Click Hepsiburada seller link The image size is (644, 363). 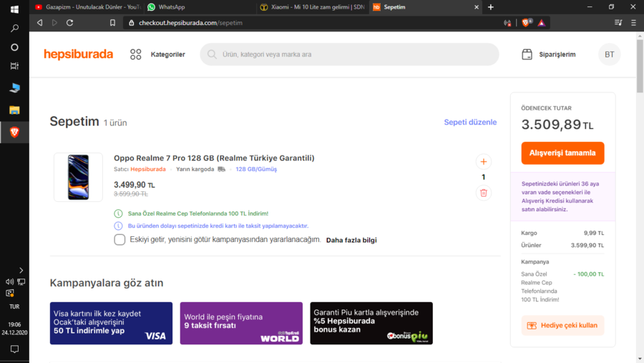click(x=148, y=169)
